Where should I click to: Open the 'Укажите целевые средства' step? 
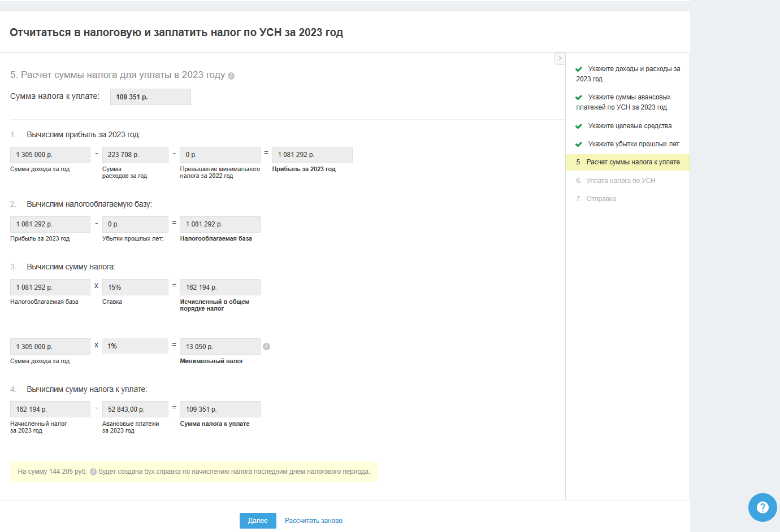pyautogui.click(x=629, y=126)
